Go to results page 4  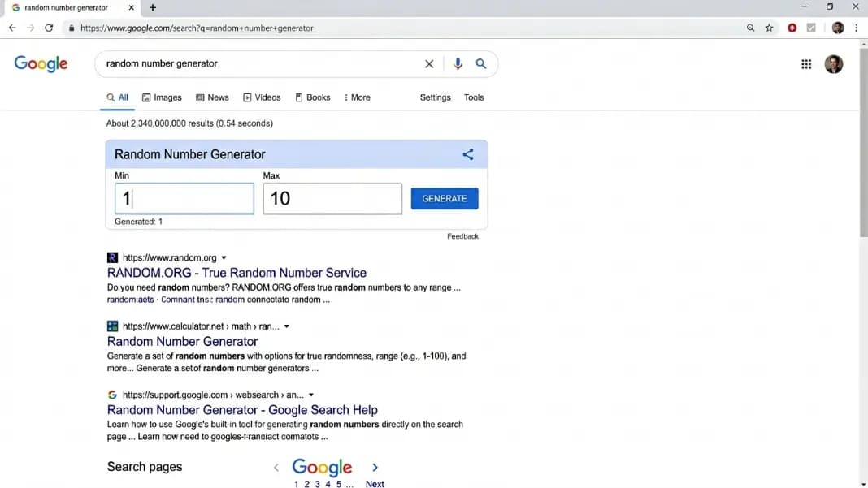[x=328, y=484]
